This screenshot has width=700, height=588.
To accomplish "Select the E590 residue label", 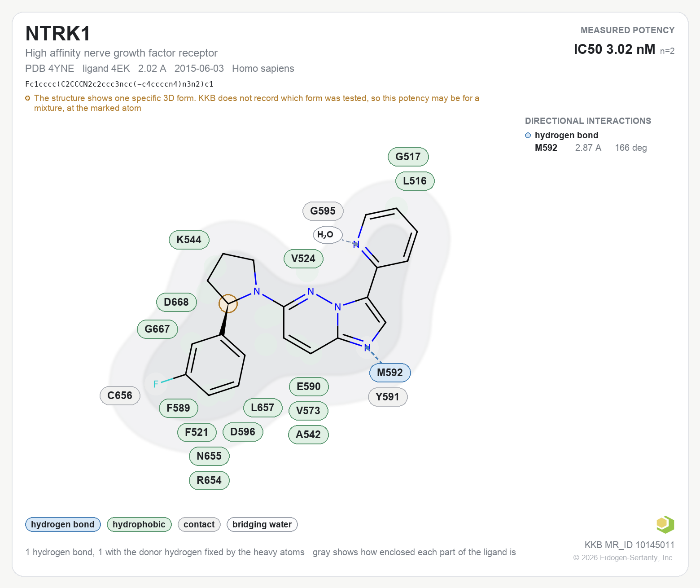I will 309,386.
